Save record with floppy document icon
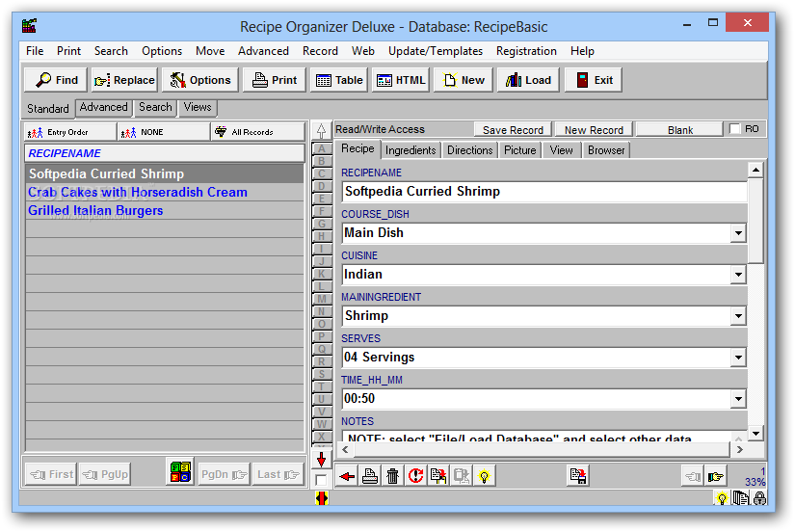This screenshot has width=795, height=532. pos(577,476)
